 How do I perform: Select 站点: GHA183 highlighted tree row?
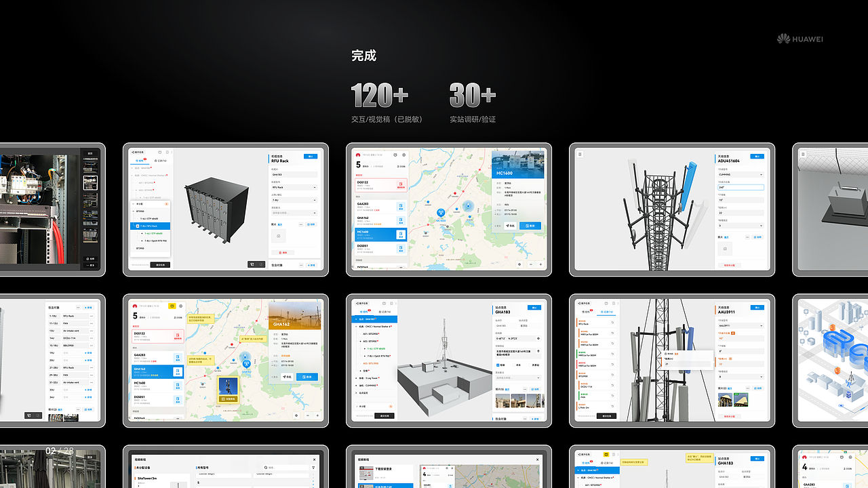(374, 319)
